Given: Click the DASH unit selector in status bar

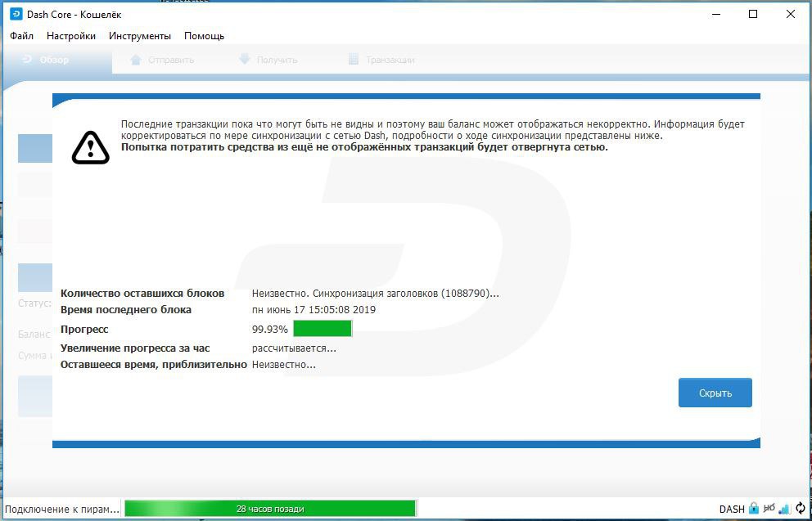Looking at the screenshot, I should pyautogui.click(x=732, y=509).
